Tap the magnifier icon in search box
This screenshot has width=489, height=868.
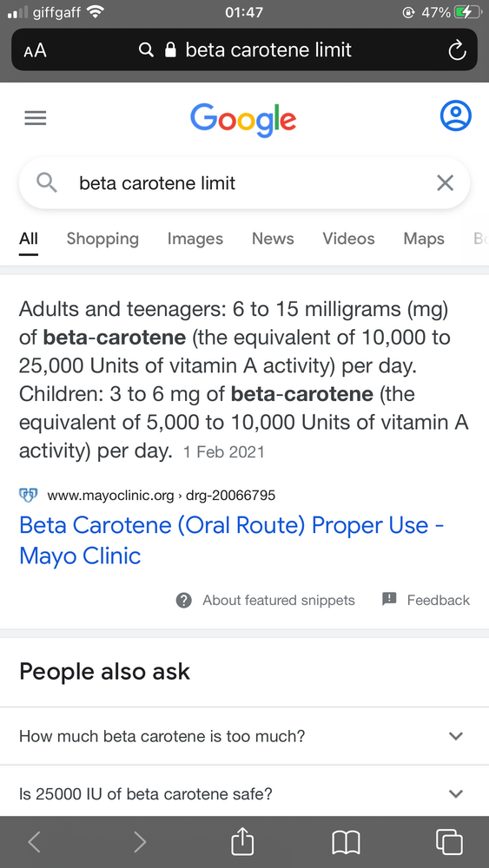coord(47,182)
